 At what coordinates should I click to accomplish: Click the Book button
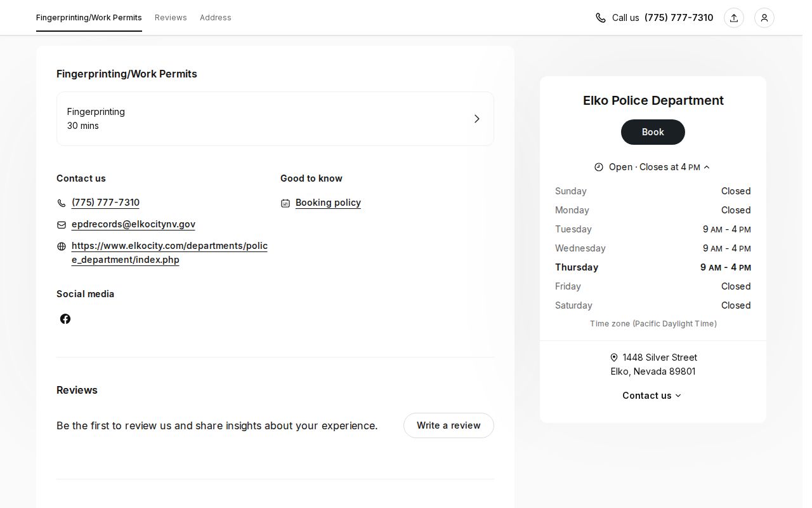653,132
